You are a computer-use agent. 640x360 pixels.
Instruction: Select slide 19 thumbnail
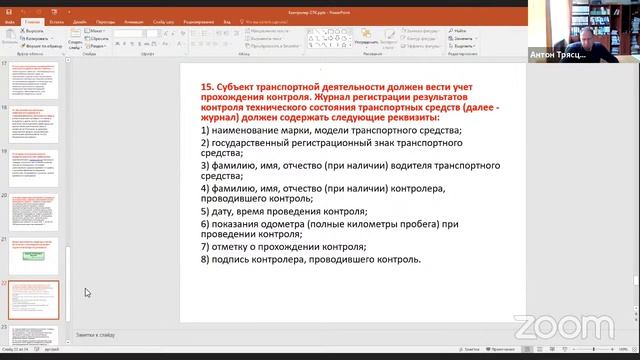tap(33, 168)
